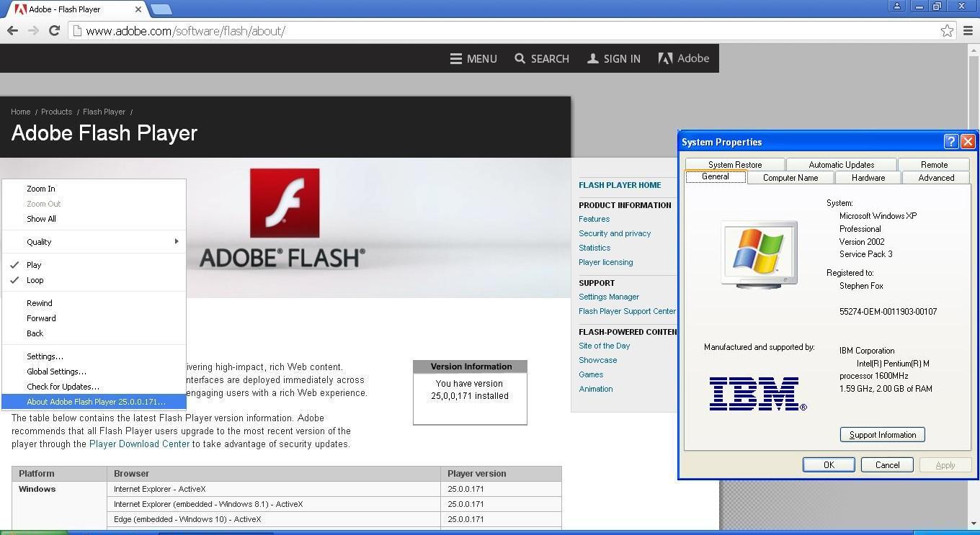Screen dimensions: 980x535
Task: Follow the Flash Player breadcrumb link
Action: (x=104, y=112)
